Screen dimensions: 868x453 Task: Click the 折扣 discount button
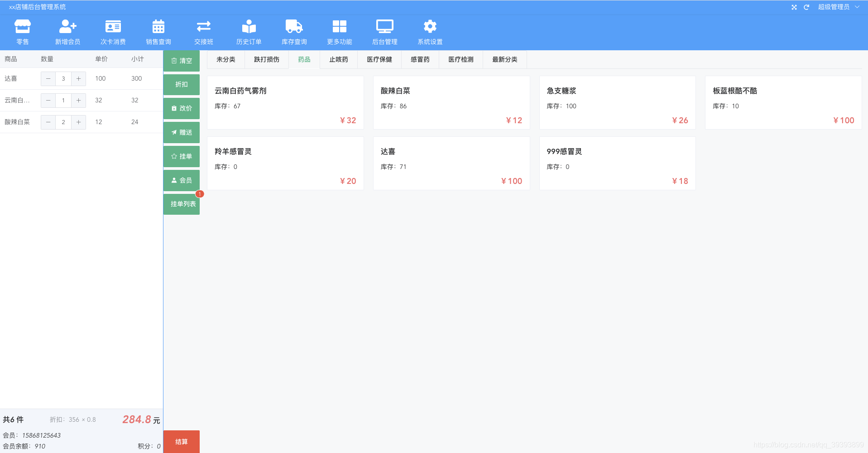pos(182,84)
